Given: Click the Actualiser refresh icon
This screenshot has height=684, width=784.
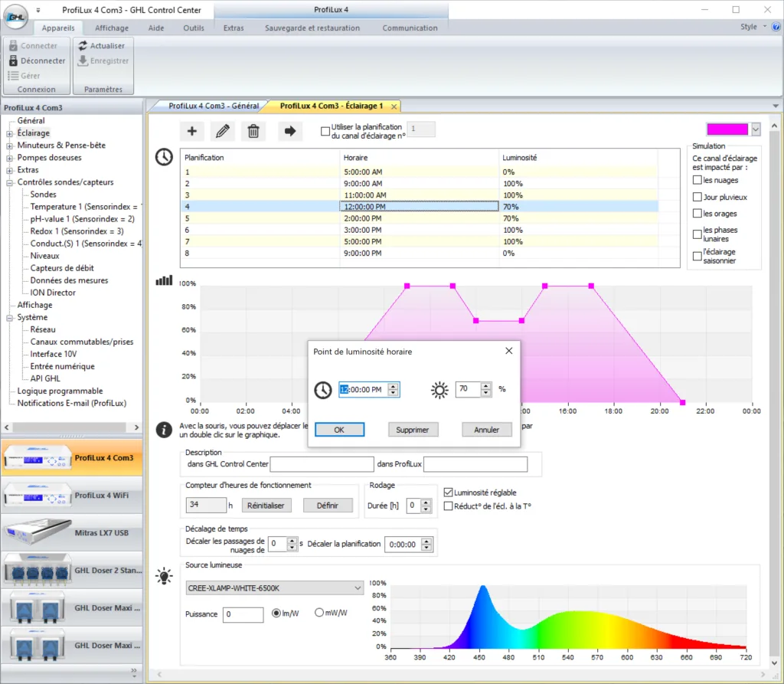Looking at the screenshot, I should (83, 45).
